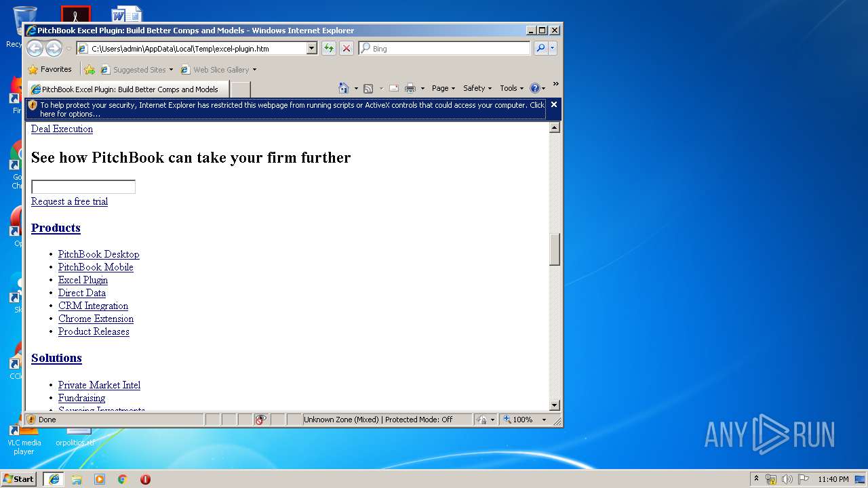Open Internet Explorer in the taskbar
Screen dimensions: 868x488
54,479
